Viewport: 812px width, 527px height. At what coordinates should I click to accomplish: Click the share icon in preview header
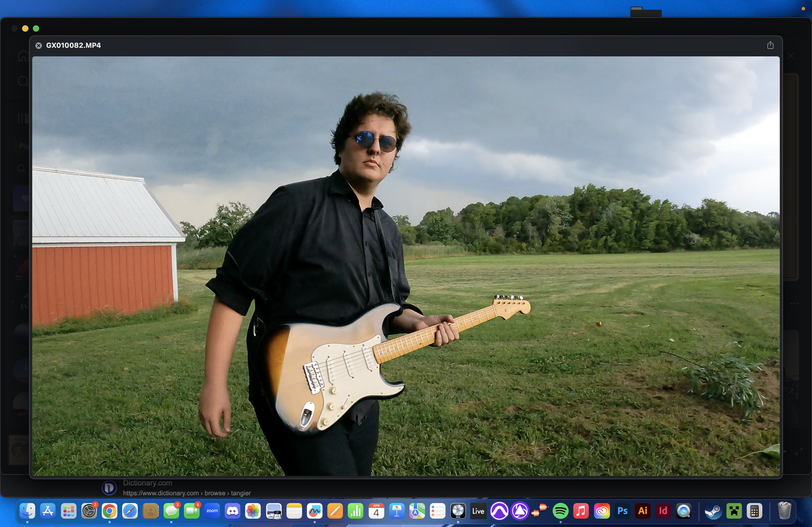(x=770, y=45)
